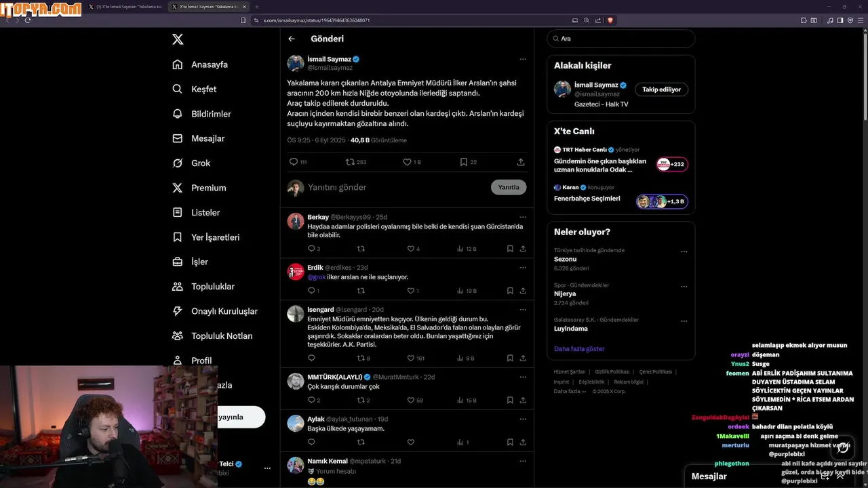Toggle the browser sidebar panel icon
This screenshot has height=488, width=868.
click(840, 20)
